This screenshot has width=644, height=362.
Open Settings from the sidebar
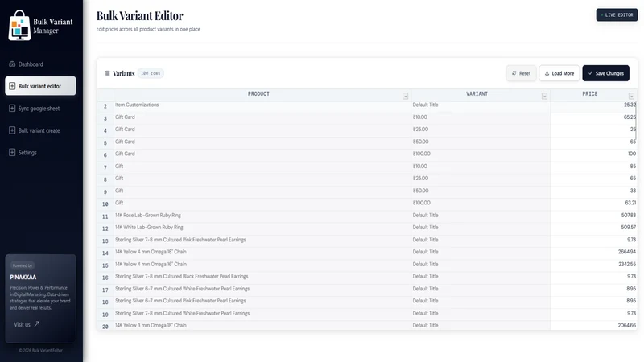40,153
